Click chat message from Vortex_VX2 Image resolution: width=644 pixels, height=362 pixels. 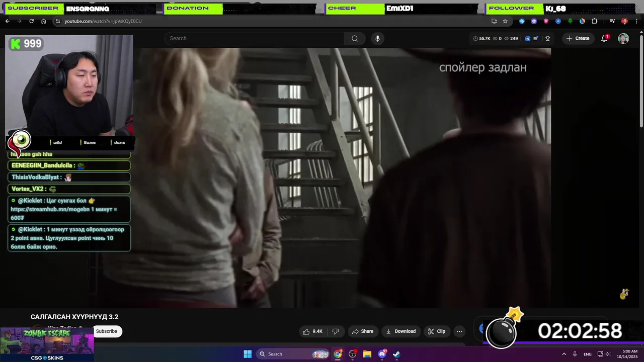point(69,189)
